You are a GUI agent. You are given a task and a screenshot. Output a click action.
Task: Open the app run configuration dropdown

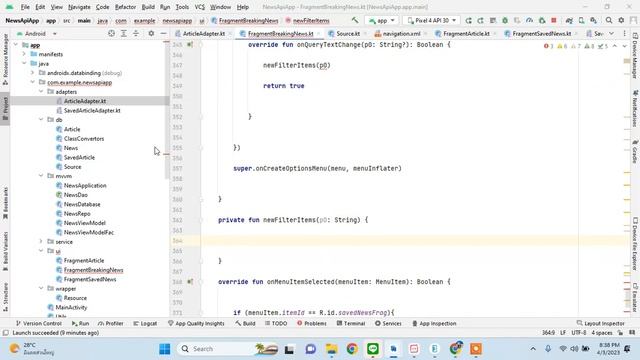(382, 20)
